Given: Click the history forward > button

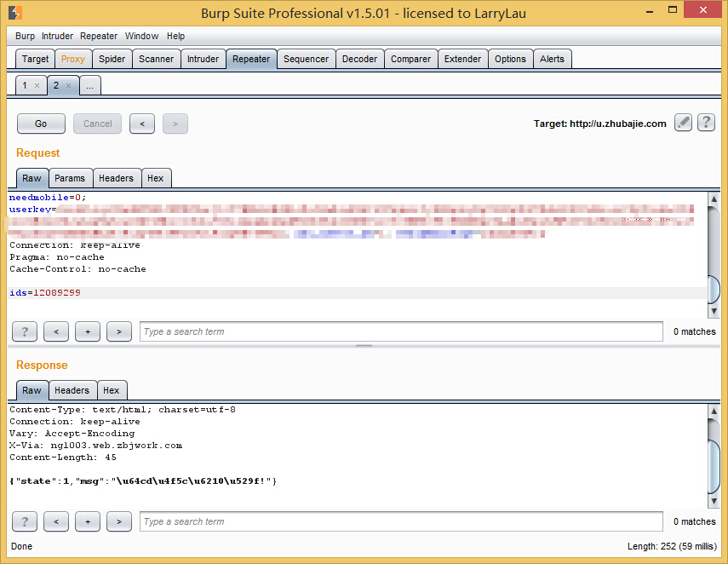Looking at the screenshot, I should tap(175, 124).
